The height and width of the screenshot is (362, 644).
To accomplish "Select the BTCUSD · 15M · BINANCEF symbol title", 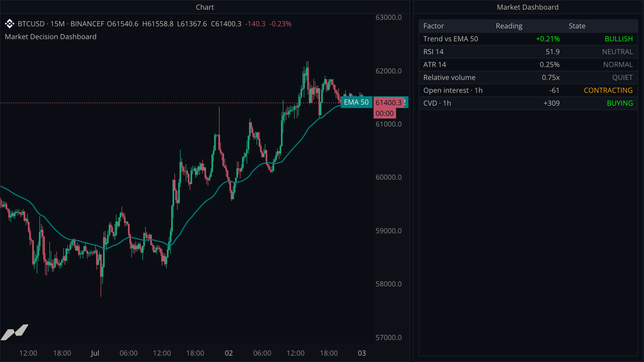I will (x=61, y=24).
